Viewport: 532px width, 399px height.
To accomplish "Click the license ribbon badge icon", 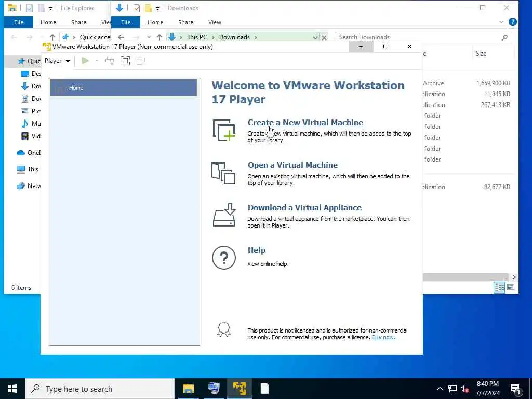I will [223, 329].
